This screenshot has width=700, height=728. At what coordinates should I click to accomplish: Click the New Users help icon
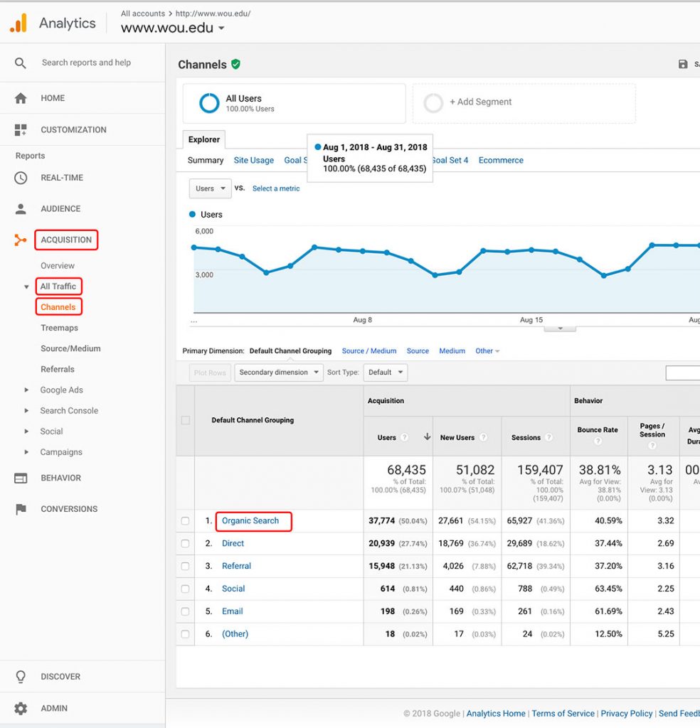pyautogui.click(x=483, y=437)
